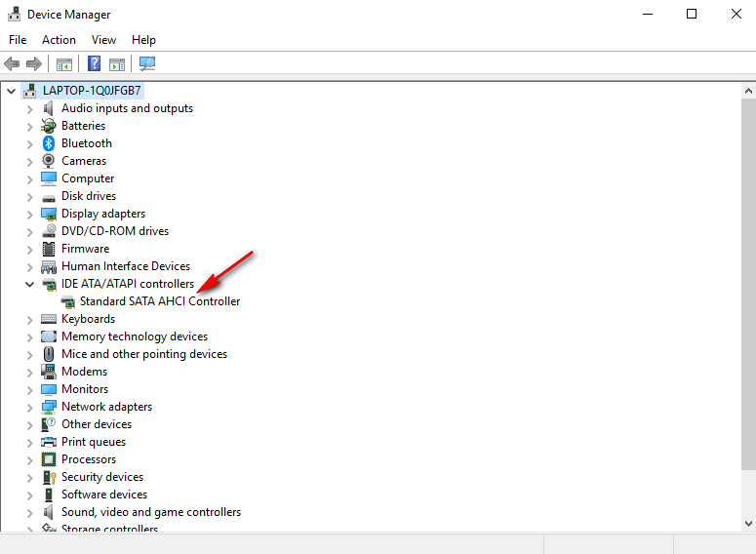This screenshot has width=756, height=554.
Task: Select the Processors label
Action: click(89, 459)
